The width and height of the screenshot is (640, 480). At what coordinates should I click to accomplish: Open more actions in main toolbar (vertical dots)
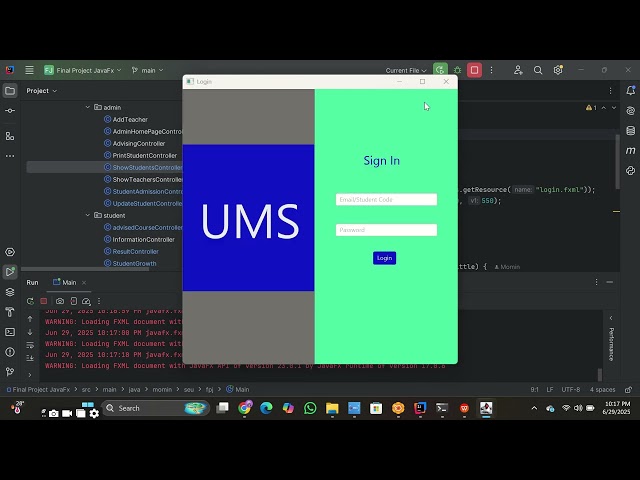click(x=491, y=70)
